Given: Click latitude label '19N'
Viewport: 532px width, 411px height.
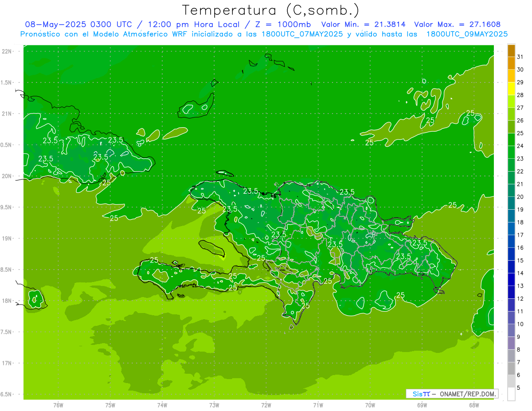Looking at the screenshot, I should coord(7,239).
